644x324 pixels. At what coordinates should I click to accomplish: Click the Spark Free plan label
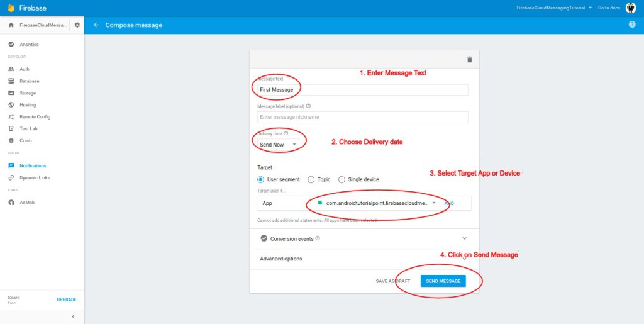(x=14, y=299)
